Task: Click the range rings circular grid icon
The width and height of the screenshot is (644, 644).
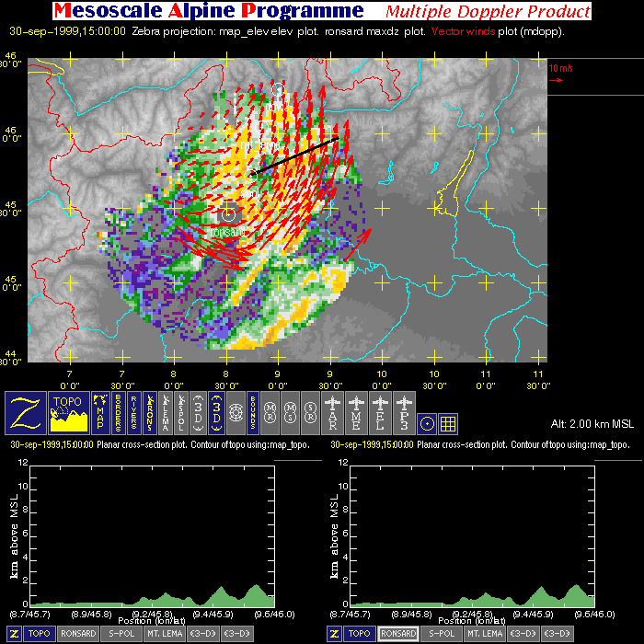Action: pyautogui.click(x=236, y=411)
